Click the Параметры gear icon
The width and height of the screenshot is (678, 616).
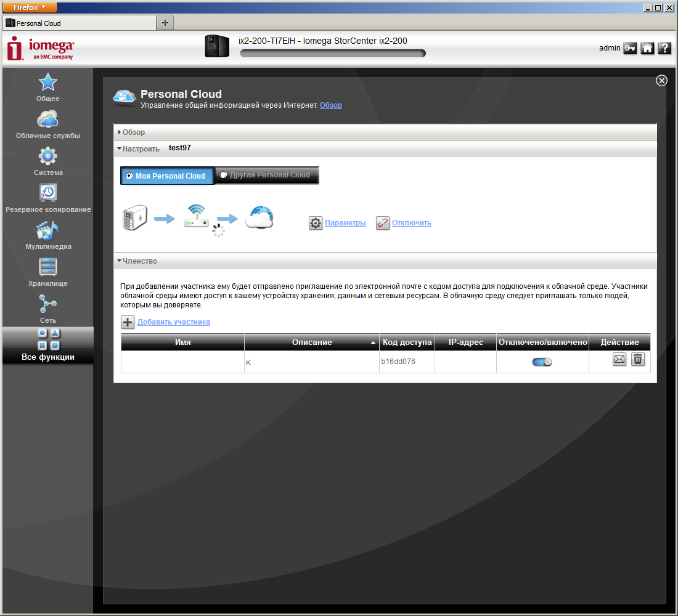tap(316, 223)
